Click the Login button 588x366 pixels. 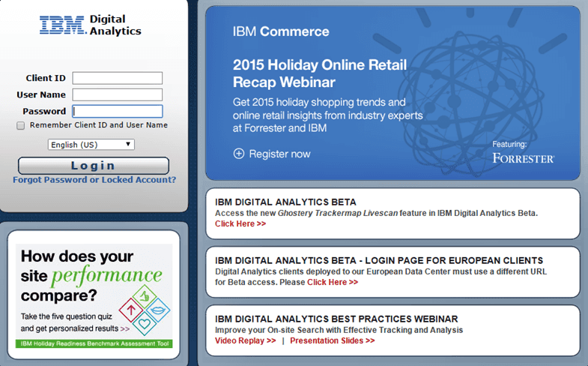pyautogui.click(x=94, y=166)
